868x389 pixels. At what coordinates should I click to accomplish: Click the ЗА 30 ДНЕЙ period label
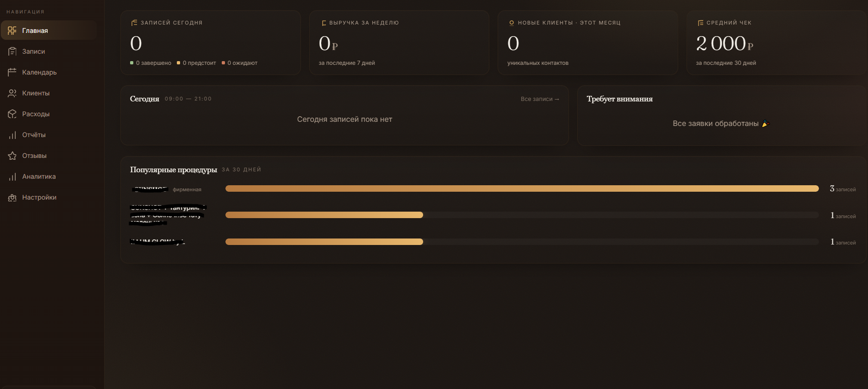241,170
